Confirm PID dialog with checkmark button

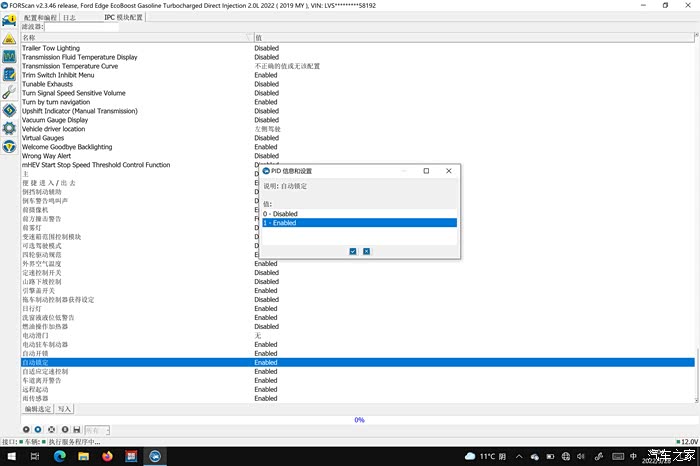click(x=353, y=251)
